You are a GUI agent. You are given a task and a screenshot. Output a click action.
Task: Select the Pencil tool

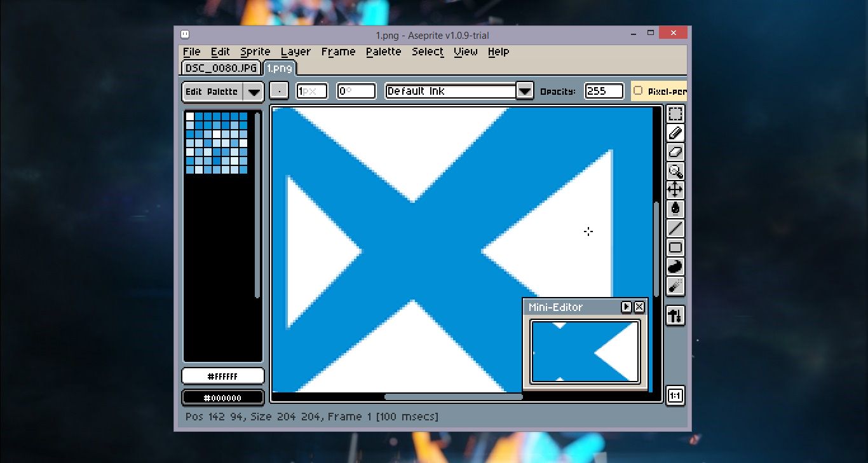[675, 133]
